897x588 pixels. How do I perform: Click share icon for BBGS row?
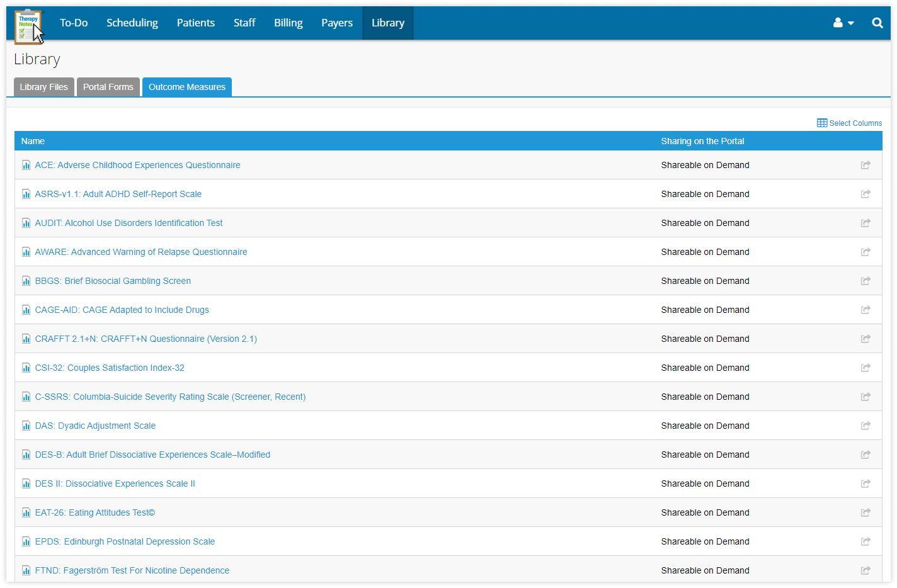tap(866, 281)
